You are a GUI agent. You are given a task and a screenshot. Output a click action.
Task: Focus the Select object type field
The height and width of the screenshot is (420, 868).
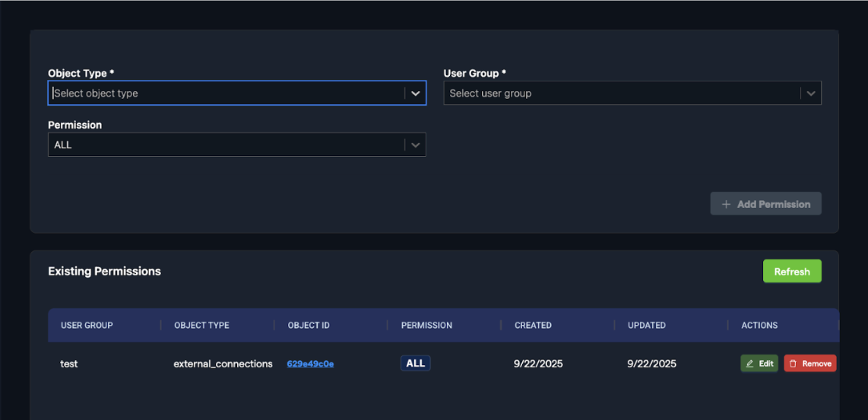pyautogui.click(x=227, y=93)
